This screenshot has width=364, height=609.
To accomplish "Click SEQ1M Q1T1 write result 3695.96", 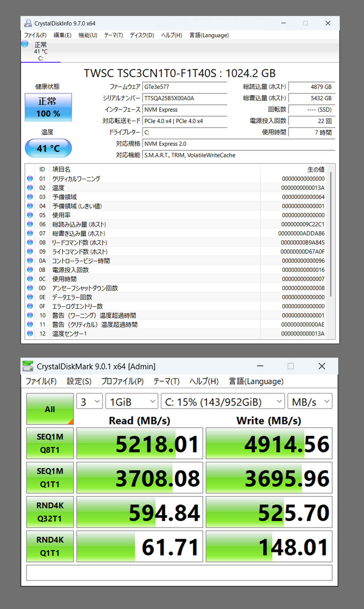I will coord(269,477).
